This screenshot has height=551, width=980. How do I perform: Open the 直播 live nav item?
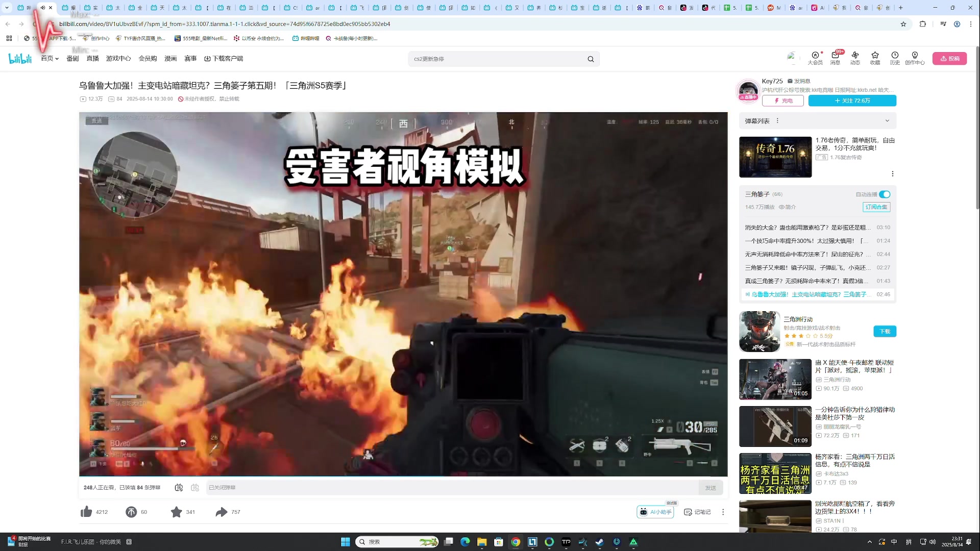click(92, 59)
